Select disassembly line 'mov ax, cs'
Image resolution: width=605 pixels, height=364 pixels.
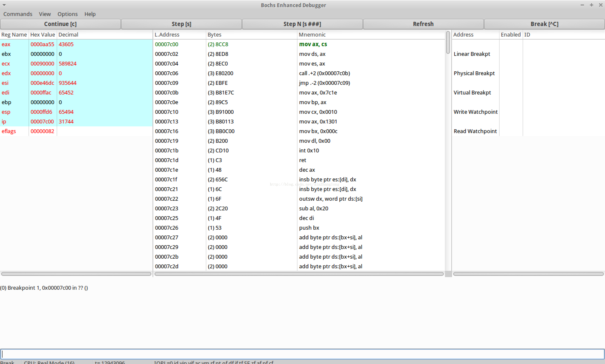pyautogui.click(x=299, y=44)
